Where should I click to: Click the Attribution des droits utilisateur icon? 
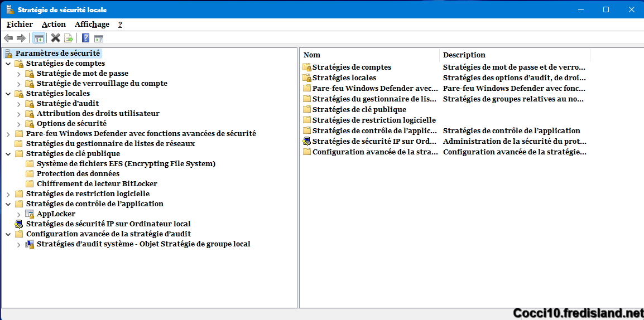[x=30, y=113]
